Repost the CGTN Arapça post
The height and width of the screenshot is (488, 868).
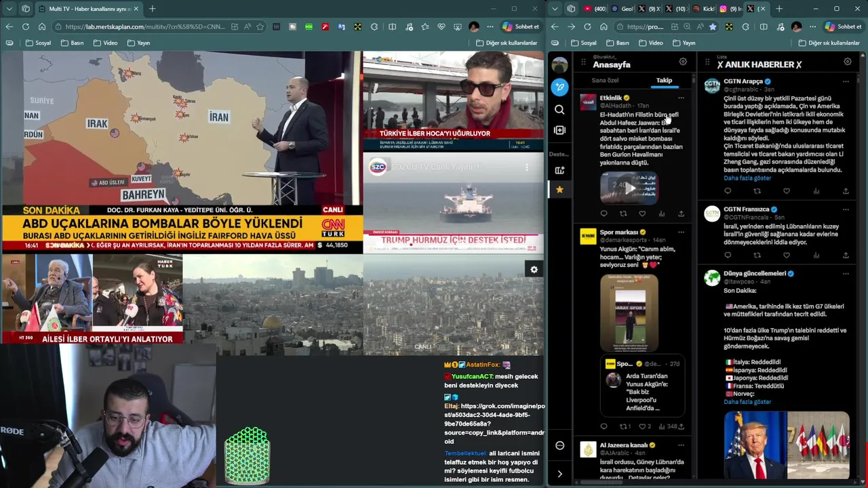click(757, 191)
